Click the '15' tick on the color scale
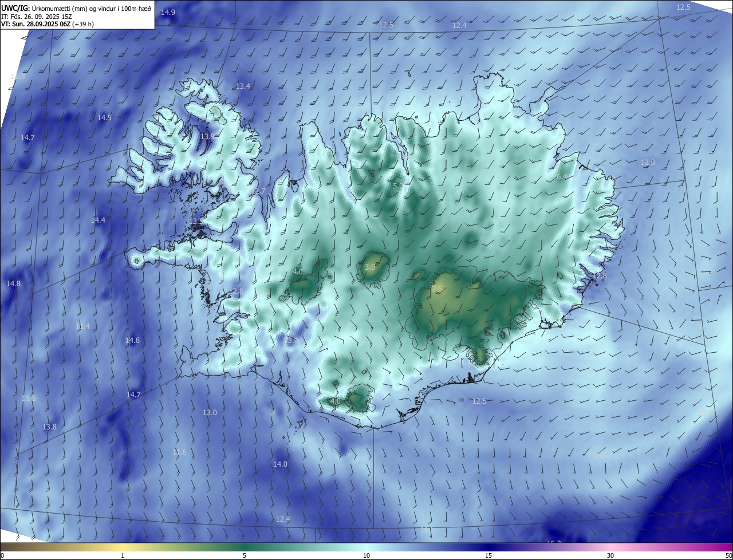Viewport: 733px width, 560px height. [x=488, y=555]
